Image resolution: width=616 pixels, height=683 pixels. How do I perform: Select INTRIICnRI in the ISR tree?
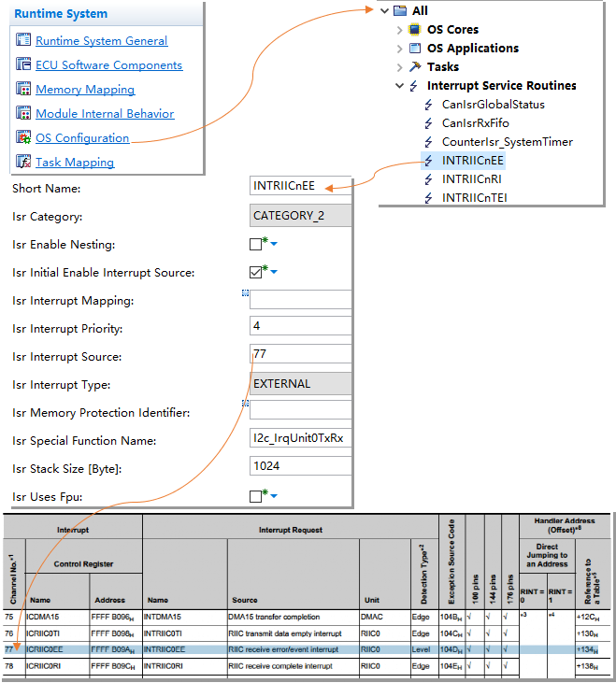pyautogui.click(x=473, y=178)
